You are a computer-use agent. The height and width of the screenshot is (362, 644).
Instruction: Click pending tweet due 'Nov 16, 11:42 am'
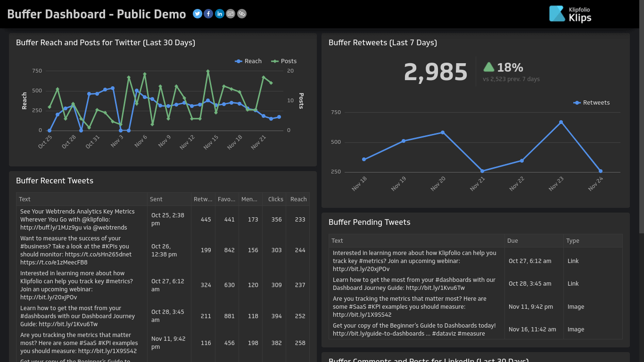pyautogui.click(x=532, y=329)
